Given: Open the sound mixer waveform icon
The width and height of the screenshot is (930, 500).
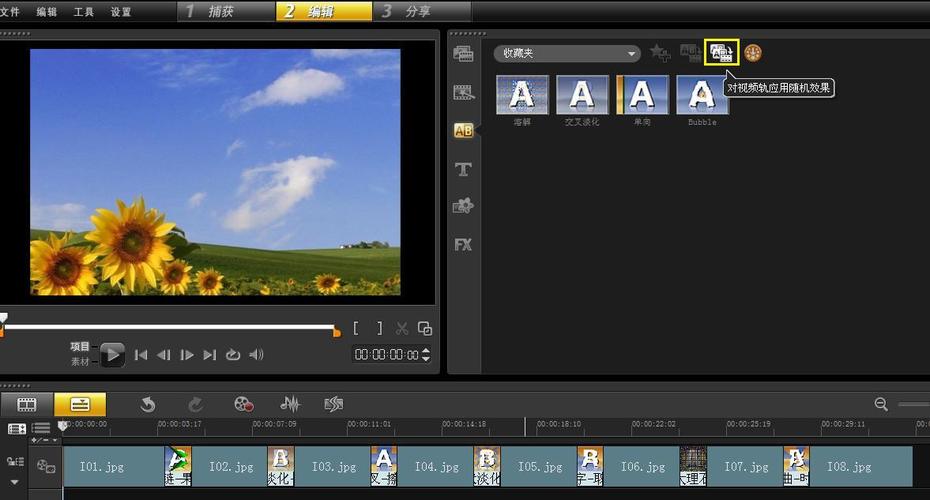Looking at the screenshot, I should click(x=290, y=405).
